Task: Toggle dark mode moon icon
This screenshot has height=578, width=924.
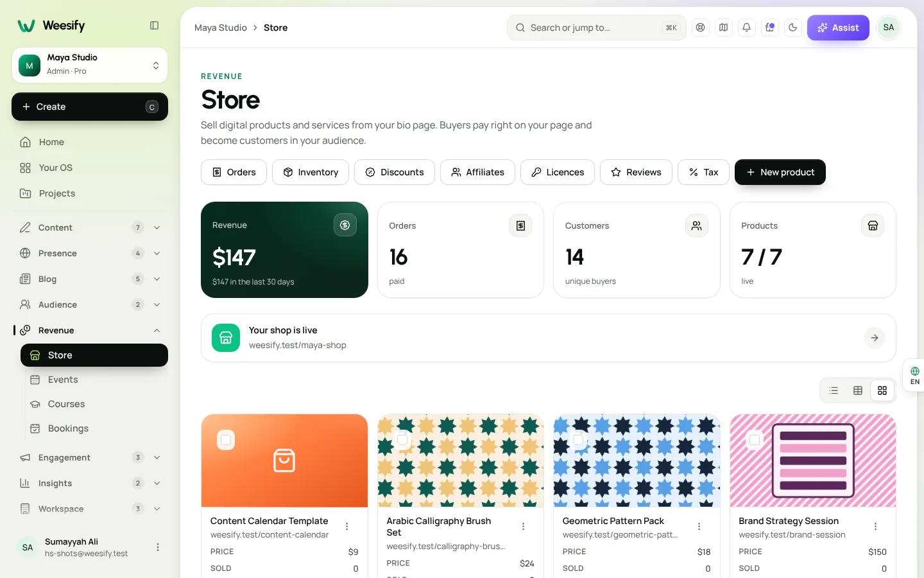Action: tap(792, 28)
